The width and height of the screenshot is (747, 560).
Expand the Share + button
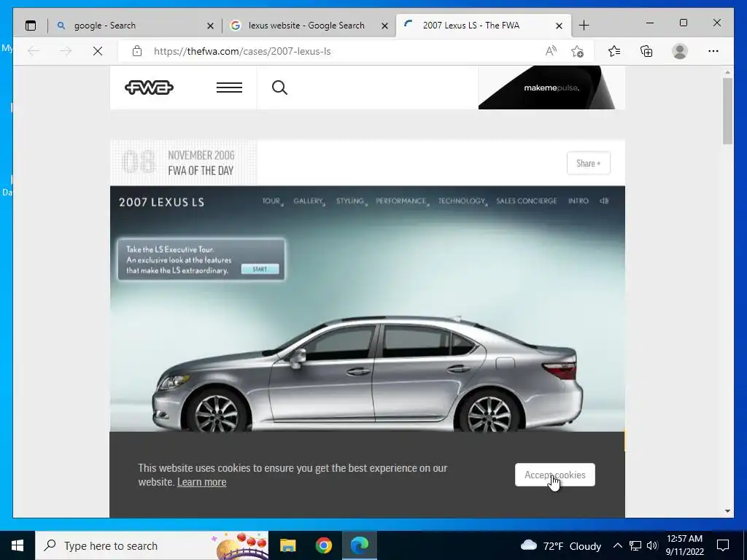[589, 163]
